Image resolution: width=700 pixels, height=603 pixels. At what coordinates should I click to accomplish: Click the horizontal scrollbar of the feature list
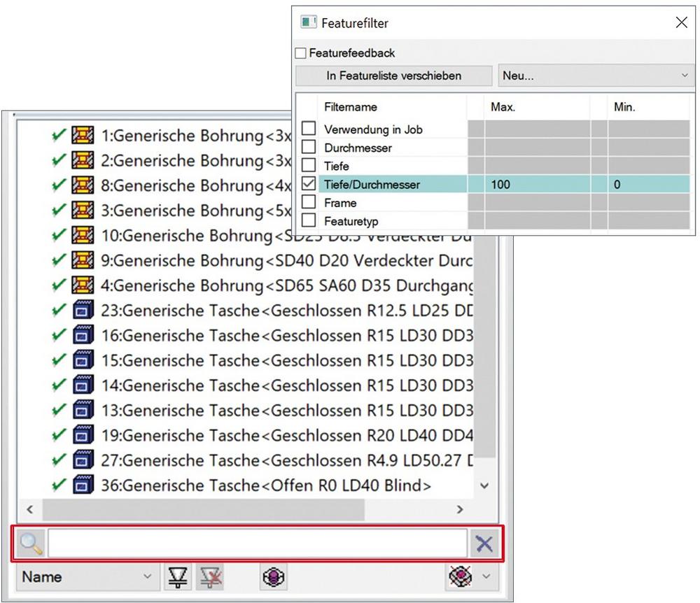pos(203,509)
